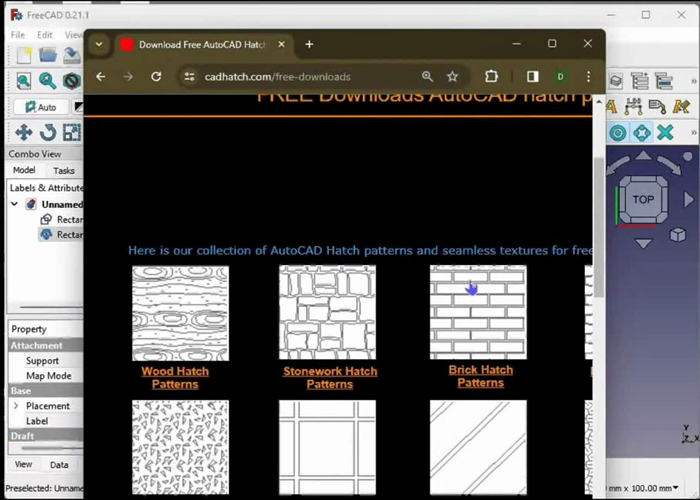The image size is (700, 500).
Task: Bookmark this page using the star icon
Action: [452, 76]
